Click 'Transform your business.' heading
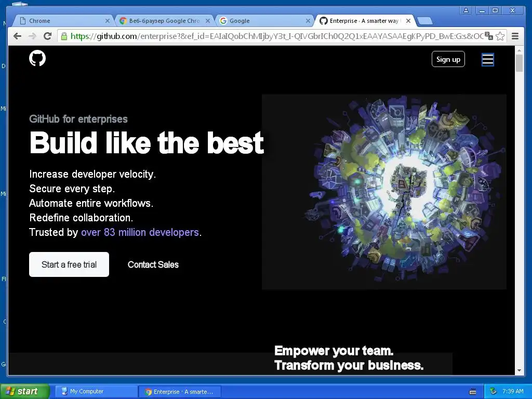Screen dimensions: 532x399 tap(349, 365)
